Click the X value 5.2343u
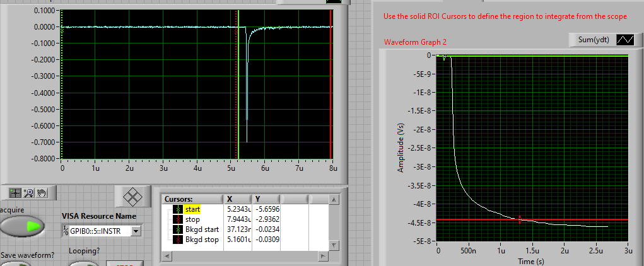Screen dimensions: 644x266 238,210
